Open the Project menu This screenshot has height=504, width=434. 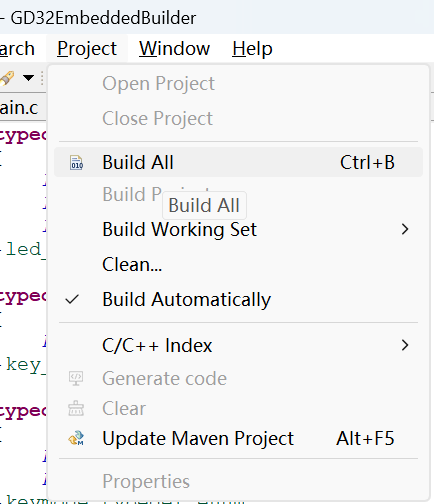tap(87, 49)
